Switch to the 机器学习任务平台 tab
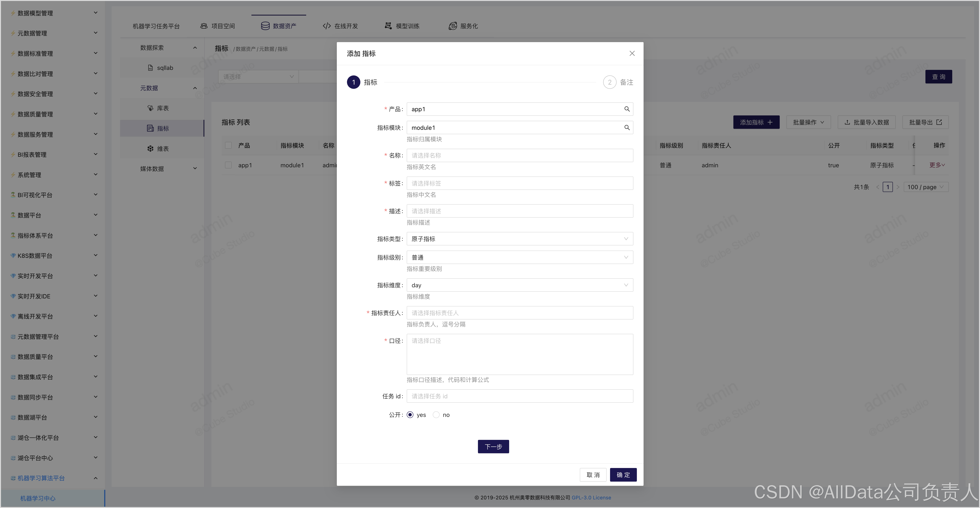This screenshot has width=980, height=508. (x=156, y=26)
